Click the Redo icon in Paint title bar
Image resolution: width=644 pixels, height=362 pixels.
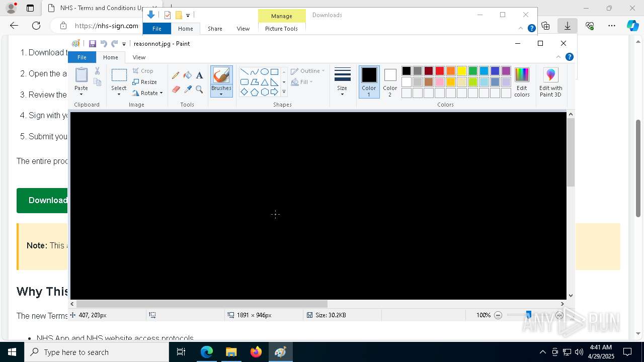(115, 44)
